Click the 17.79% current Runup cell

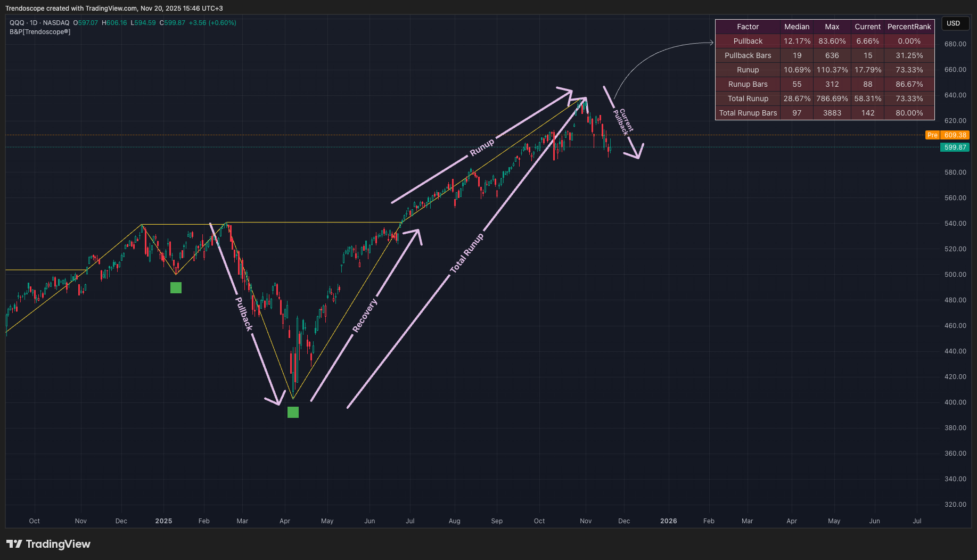867,70
